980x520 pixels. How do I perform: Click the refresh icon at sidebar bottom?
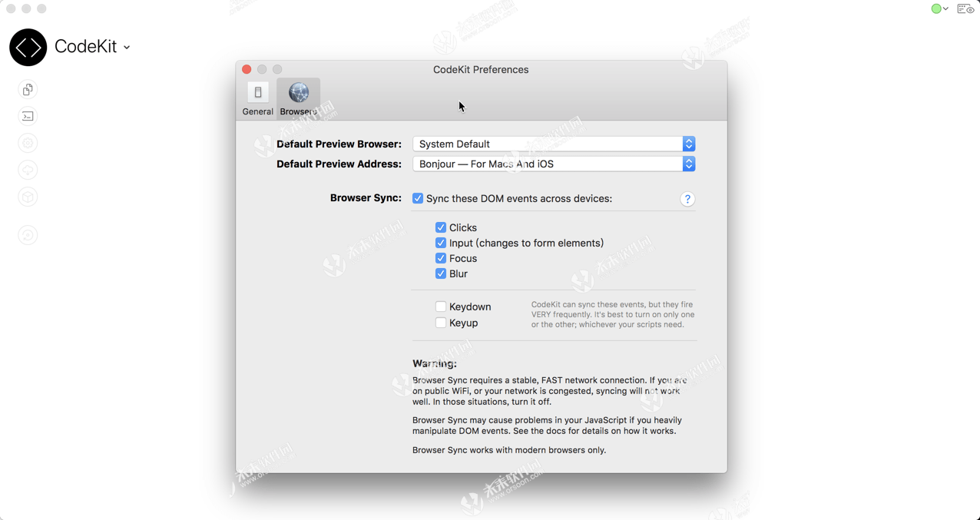[x=27, y=235]
